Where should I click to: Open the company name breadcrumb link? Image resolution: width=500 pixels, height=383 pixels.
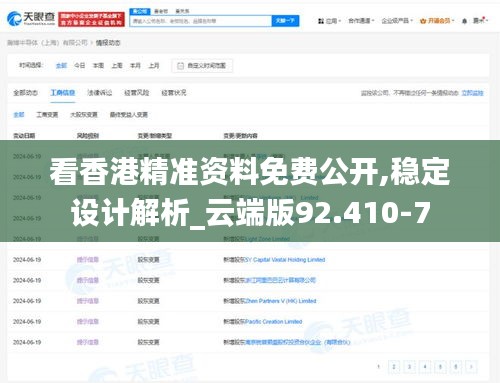tap(47, 43)
